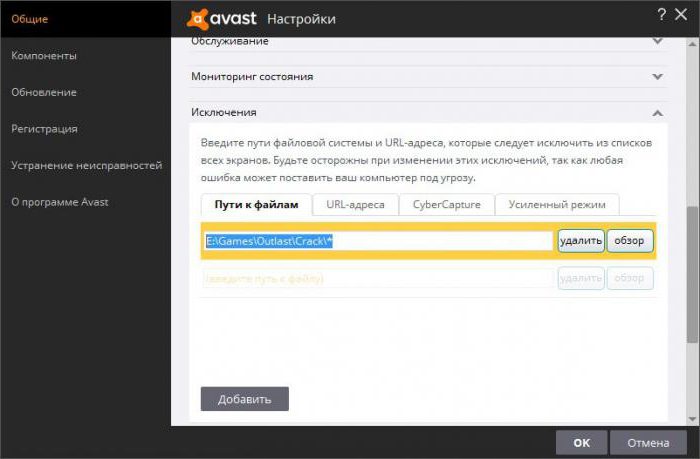Click the scrollbar down arrow

[692, 419]
